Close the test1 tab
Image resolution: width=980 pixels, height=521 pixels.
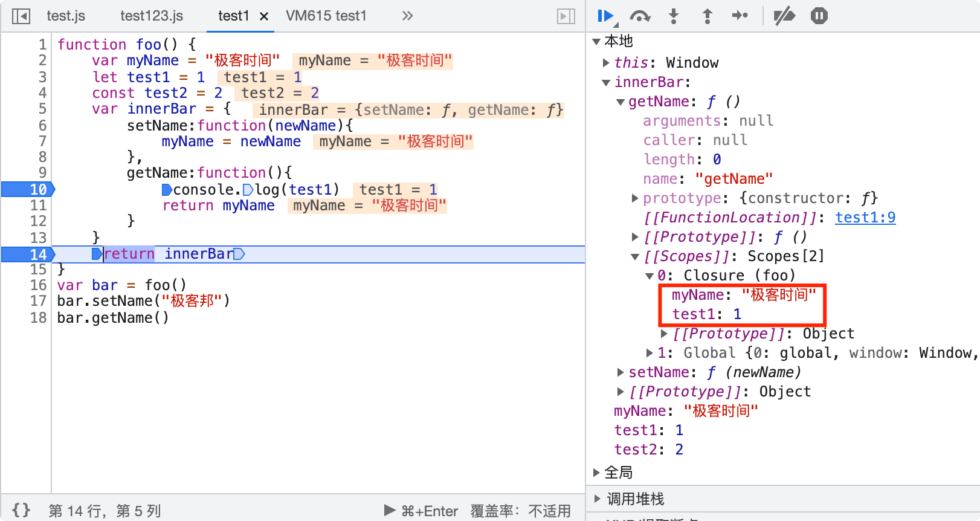pos(264,17)
